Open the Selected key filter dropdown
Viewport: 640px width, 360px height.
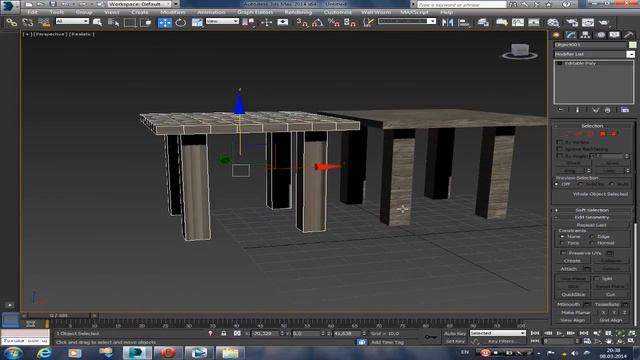(498, 333)
